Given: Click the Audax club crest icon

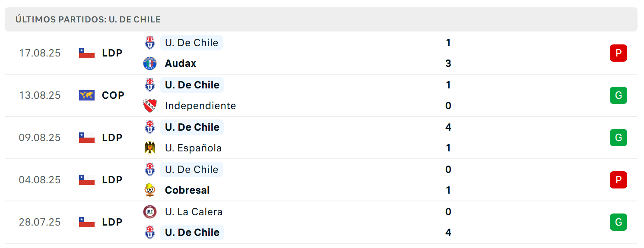Looking at the screenshot, I should coord(150,63).
